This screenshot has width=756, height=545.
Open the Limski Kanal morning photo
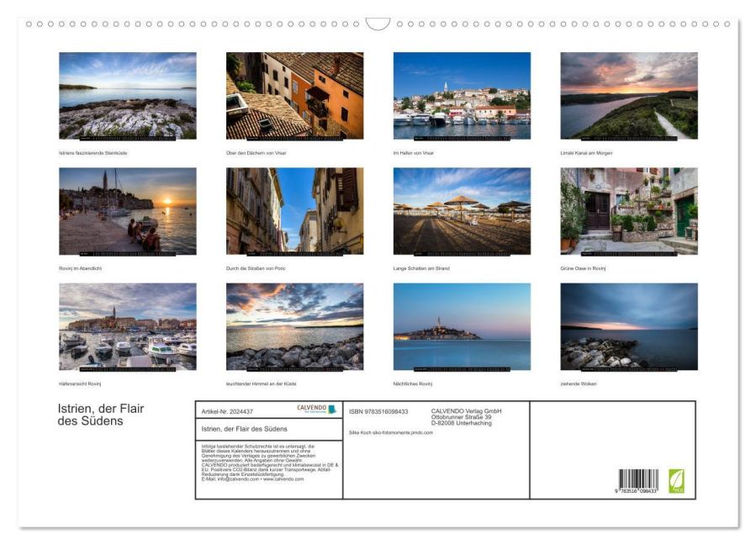click(629, 96)
